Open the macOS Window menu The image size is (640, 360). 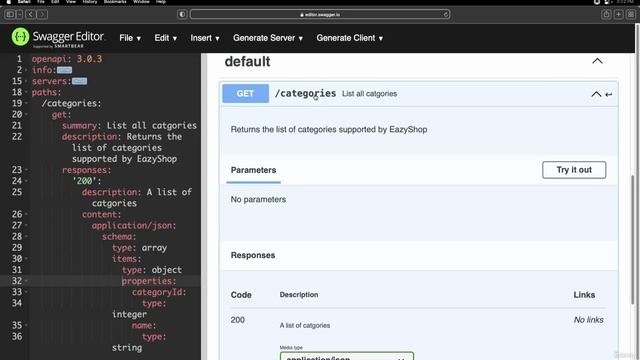point(141,2)
